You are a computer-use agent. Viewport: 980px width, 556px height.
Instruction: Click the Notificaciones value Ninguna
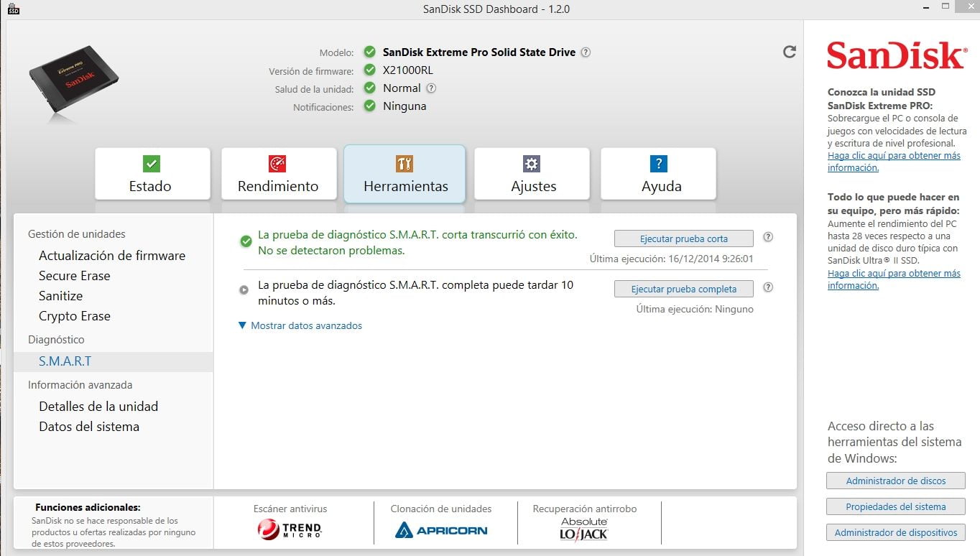pos(405,106)
